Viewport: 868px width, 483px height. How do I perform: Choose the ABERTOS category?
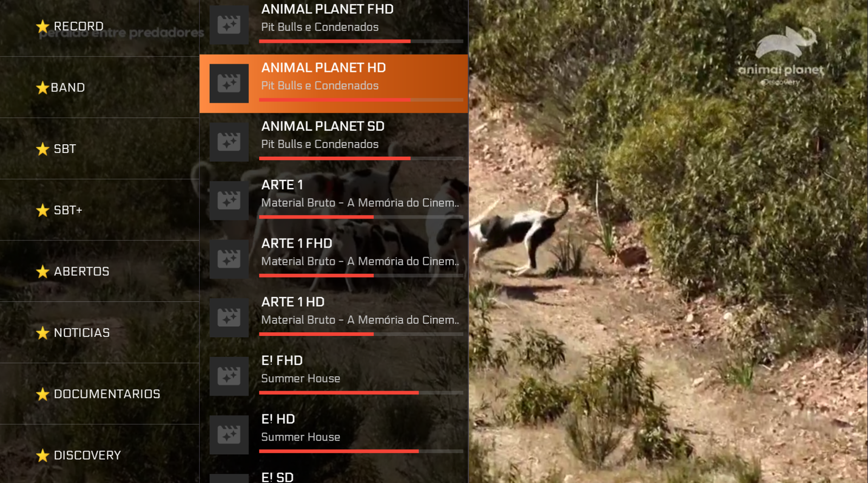(x=99, y=271)
